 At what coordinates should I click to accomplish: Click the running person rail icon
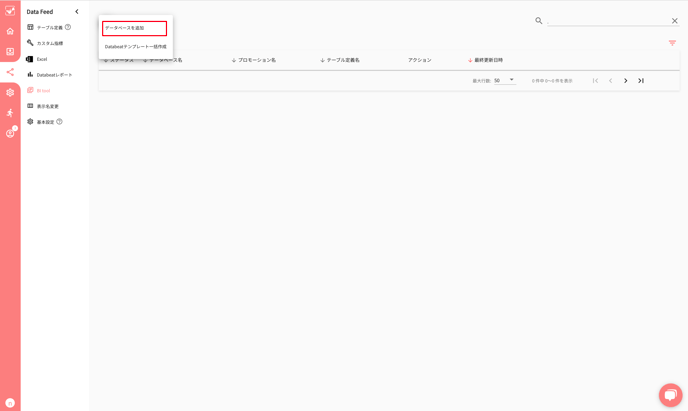(x=10, y=113)
